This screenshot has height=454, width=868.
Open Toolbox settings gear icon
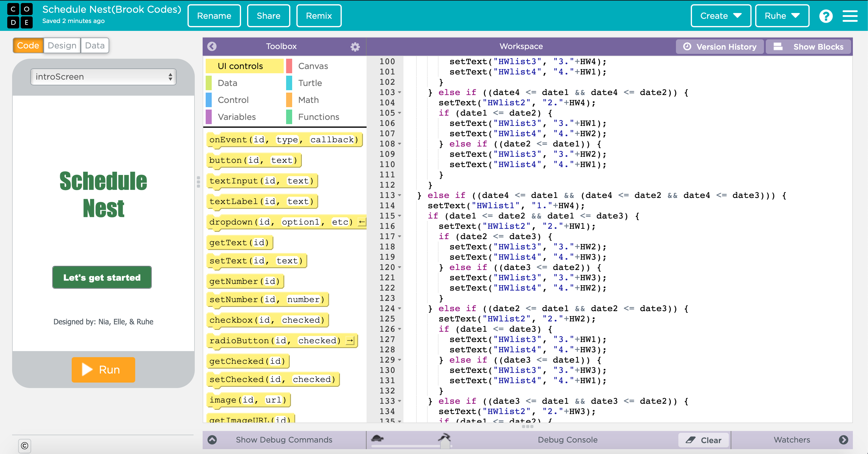[355, 47]
